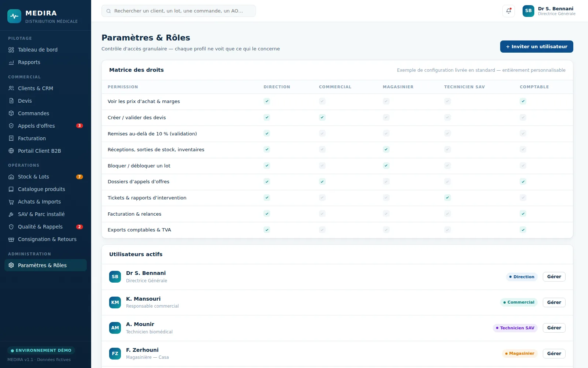This screenshot has width=588, height=368.
Task: Click the Rapports chart icon
Action: 11,62
